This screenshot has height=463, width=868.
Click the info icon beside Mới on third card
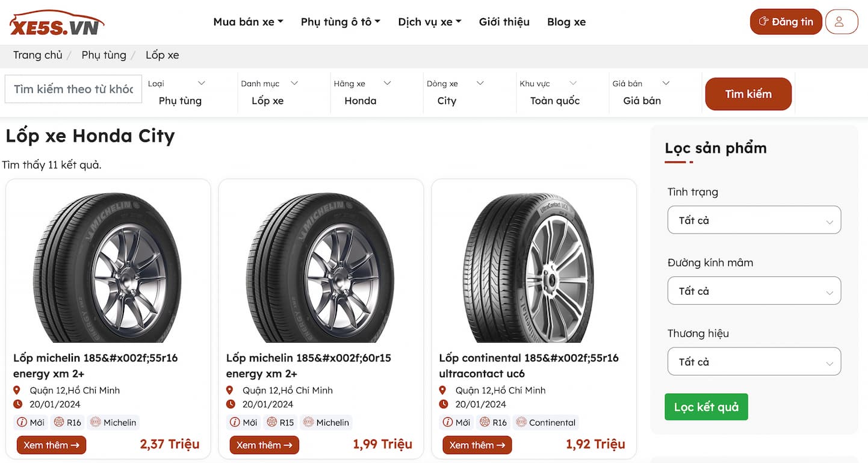coord(448,422)
